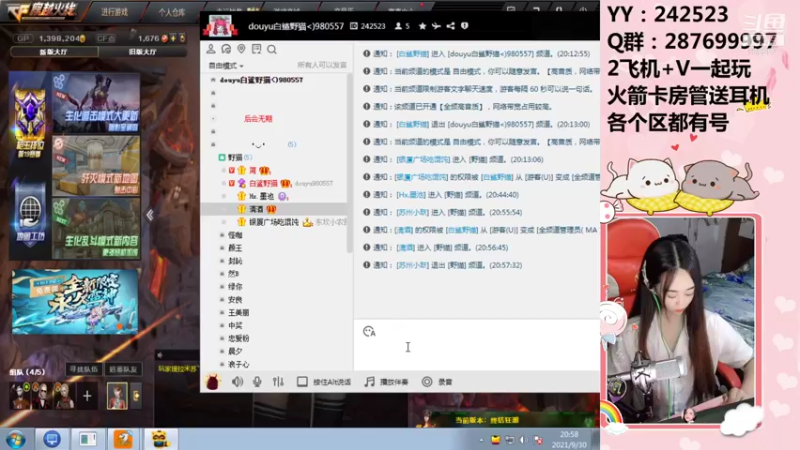800x450 pixels.
Task: Toggle the hold-Alt-to-speak checkbox
Action: pos(302,382)
